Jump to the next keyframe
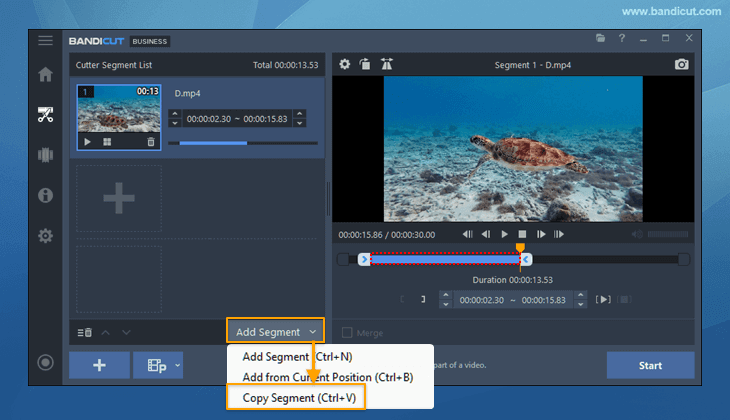Image resolution: width=730 pixels, height=420 pixels. [x=559, y=234]
